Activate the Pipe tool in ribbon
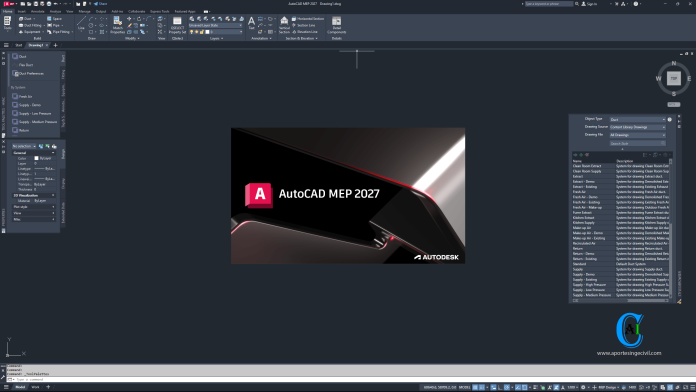This screenshot has height=392, width=696. (54, 25)
